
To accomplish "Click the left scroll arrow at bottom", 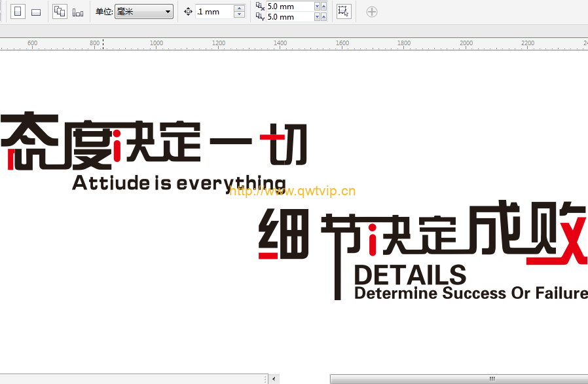I will point(274,379).
